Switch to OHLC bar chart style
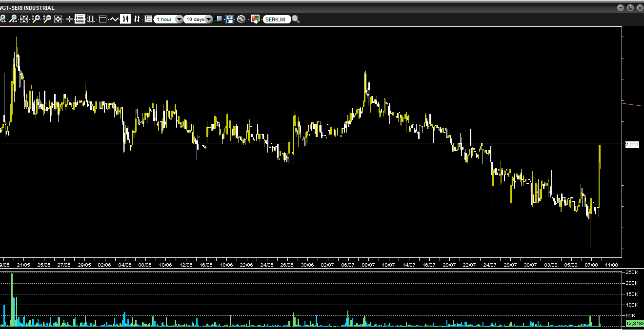The image size is (644, 330). tap(137, 19)
